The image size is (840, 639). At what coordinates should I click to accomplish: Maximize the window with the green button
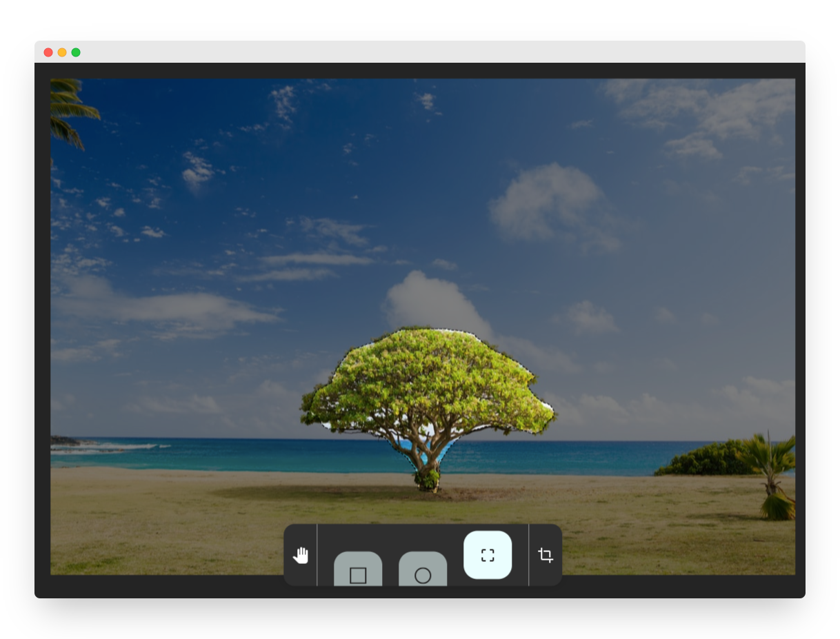76,52
